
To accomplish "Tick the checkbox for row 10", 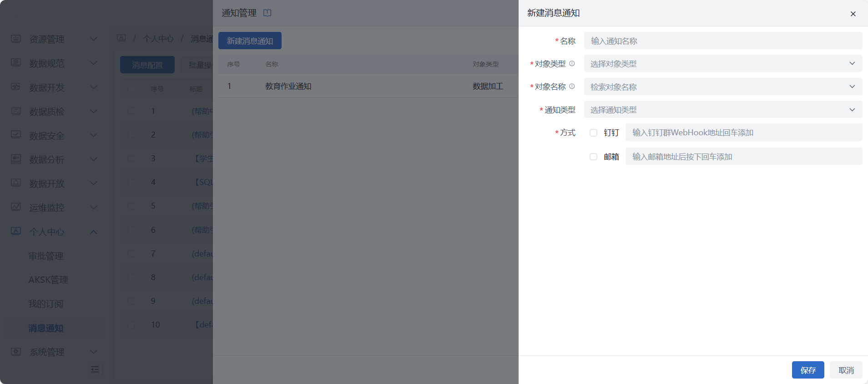I will (131, 325).
